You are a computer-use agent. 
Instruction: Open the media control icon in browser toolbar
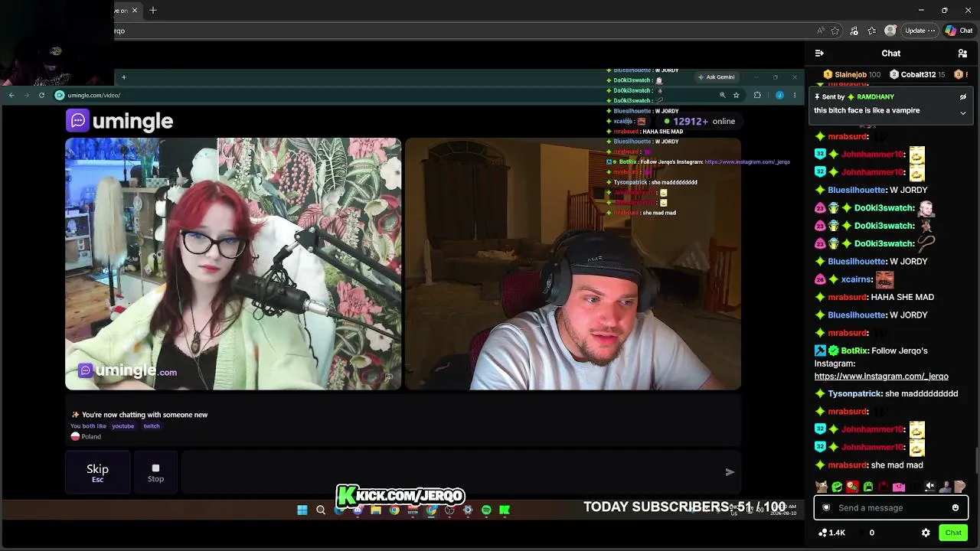(854, 31)
